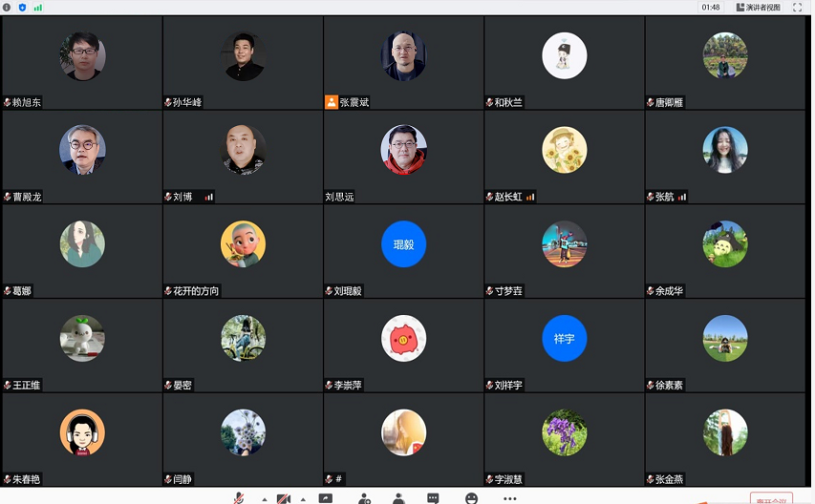Select the 刘思远 video tile
The height and width of the screenshot is (504, 815).
tap(403, 157)
